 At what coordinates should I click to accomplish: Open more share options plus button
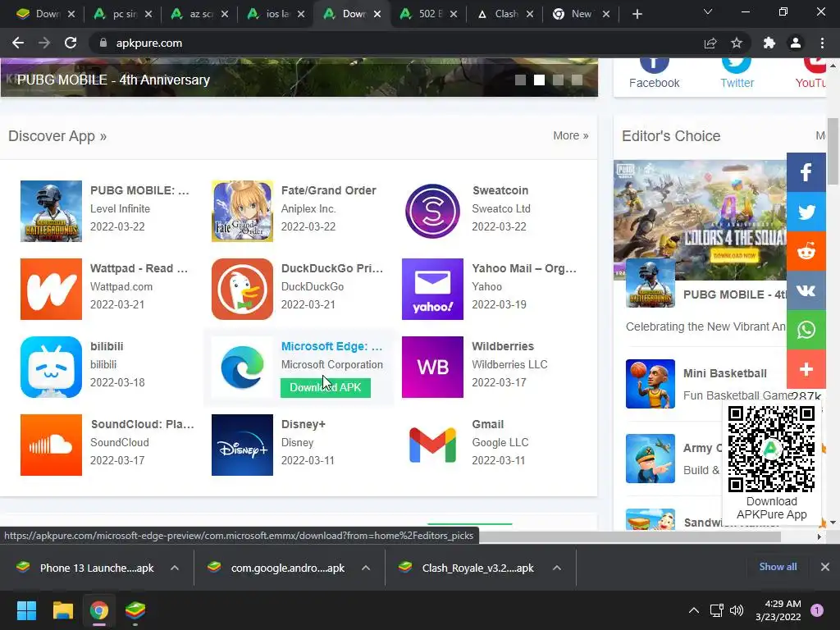pyautogui.click(x=806, y=369)
